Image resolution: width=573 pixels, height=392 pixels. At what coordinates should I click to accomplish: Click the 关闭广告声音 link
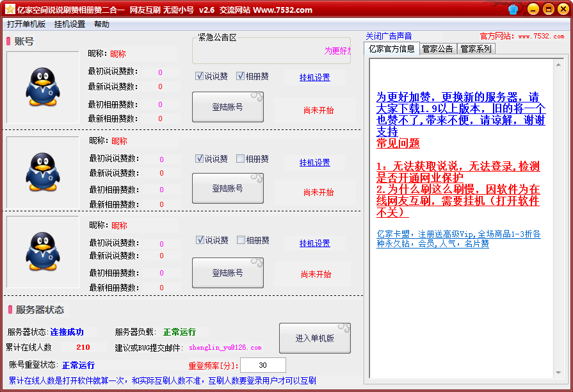389,37
